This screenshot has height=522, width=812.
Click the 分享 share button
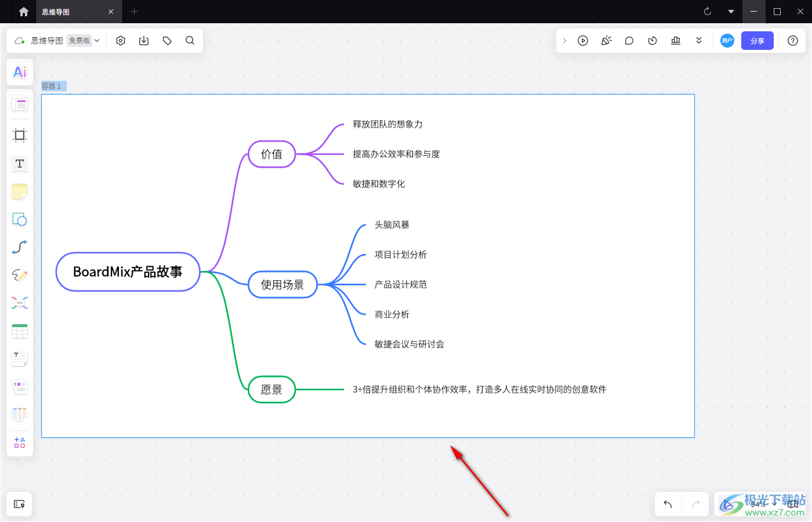point(757,41)
